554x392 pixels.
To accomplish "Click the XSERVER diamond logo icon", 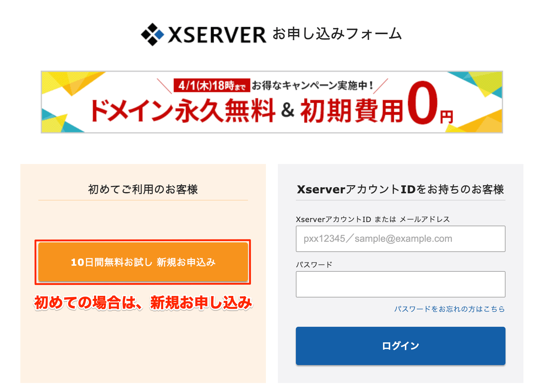I will click(x=152, y=34).
